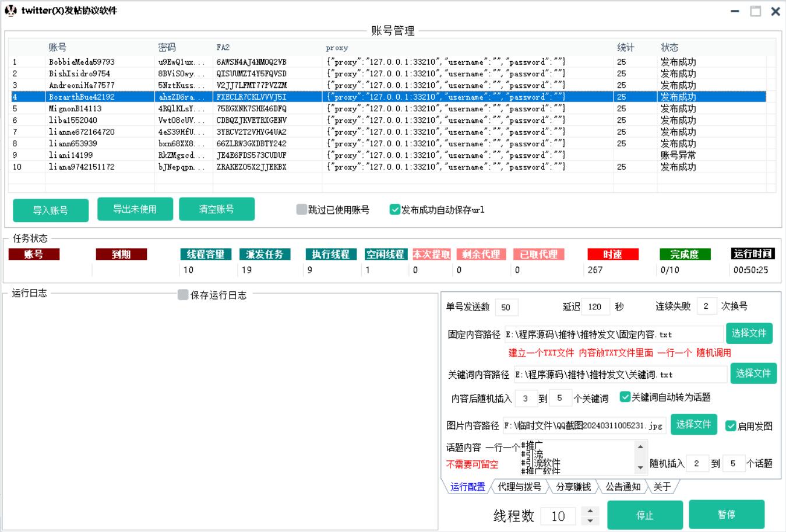Screen dimensions: 786x532
Task: Decrease 线程数 with the down arrow
Action: [590, 520]
